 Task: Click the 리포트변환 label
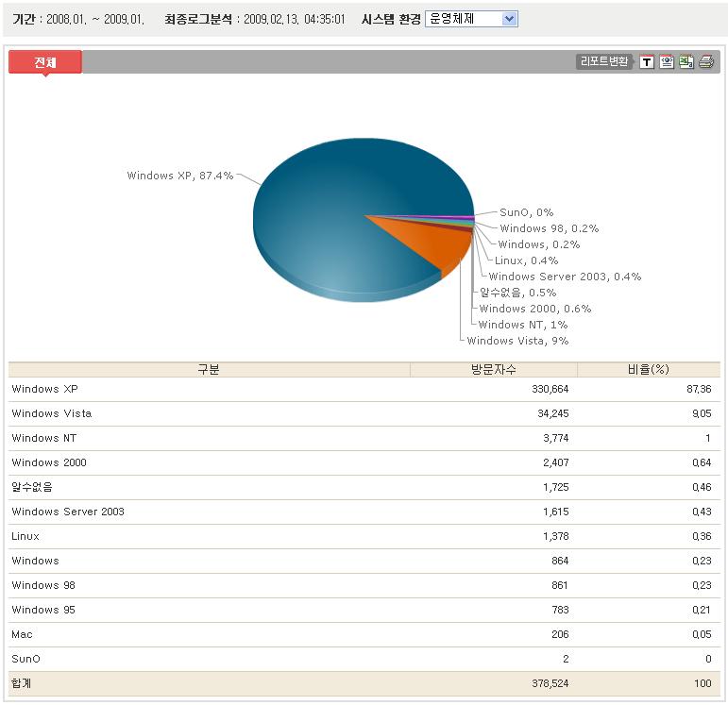pos(604,61)
